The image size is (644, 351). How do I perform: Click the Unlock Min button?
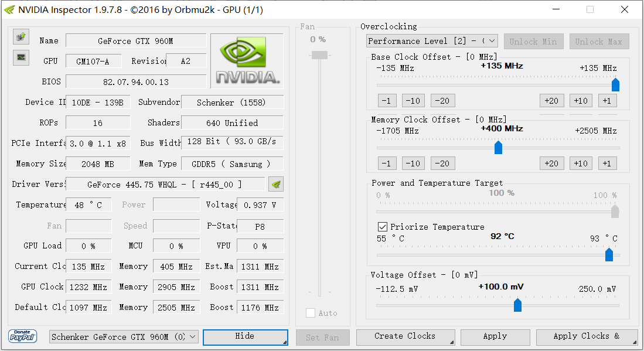coord(533,42)
